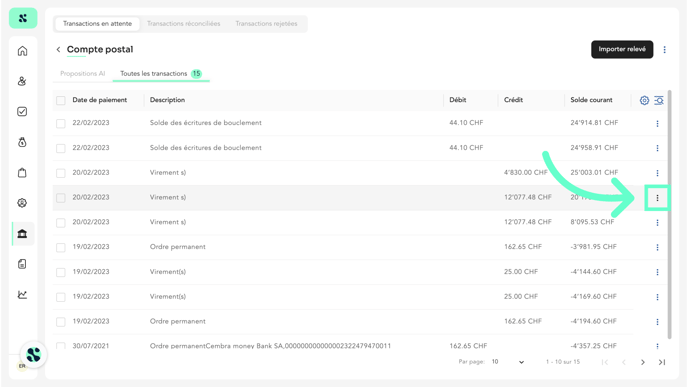The height and width of the screenshot is (387, 688).
Task: Check the Ordre permanent -3'981.95 CHF row
Action: (61, 247)
